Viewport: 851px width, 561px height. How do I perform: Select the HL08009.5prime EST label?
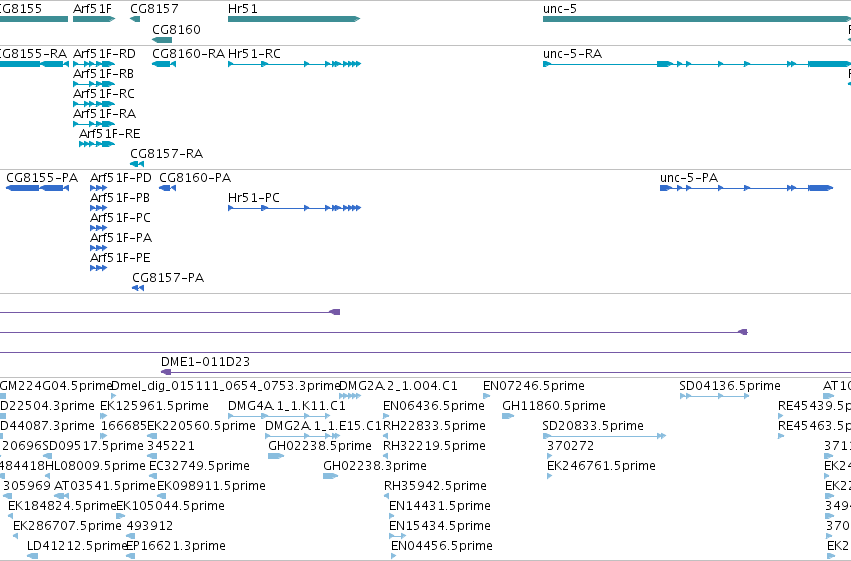point(95,466)
